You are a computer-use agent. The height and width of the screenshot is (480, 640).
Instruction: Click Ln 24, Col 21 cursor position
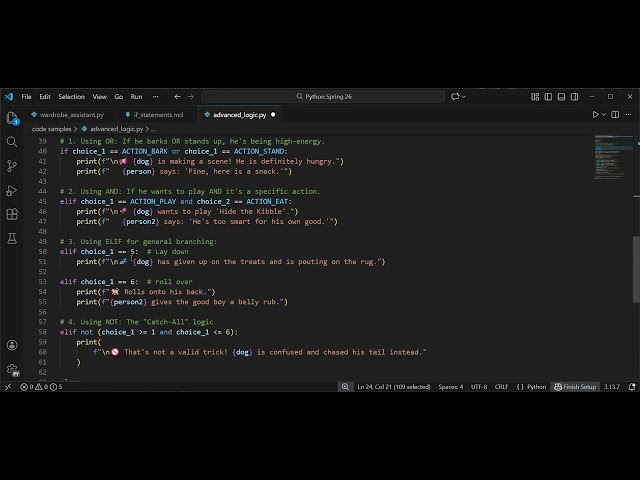point(394,387)
